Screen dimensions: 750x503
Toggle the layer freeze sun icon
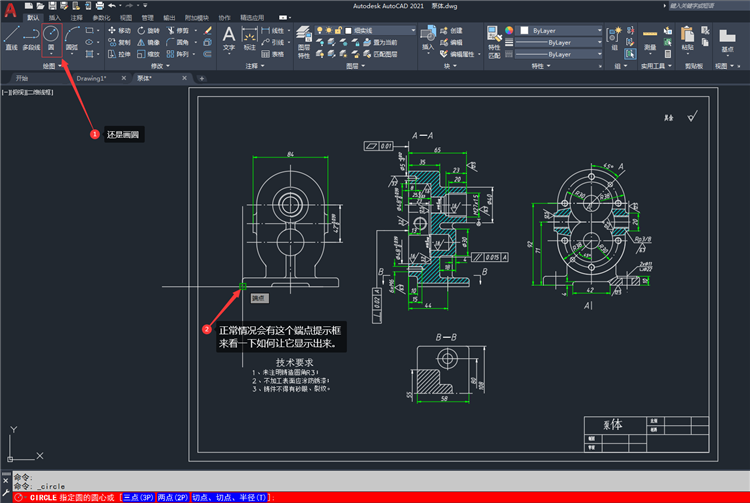[329, 30]
